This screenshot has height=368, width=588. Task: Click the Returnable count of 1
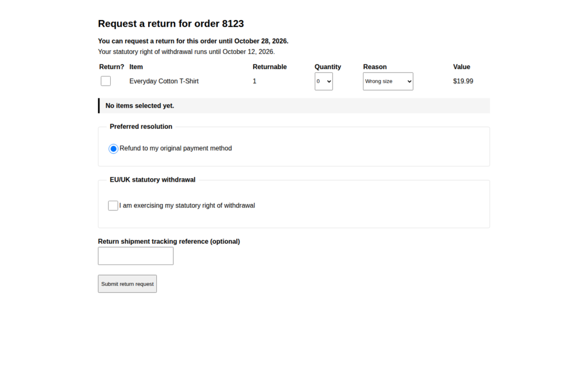(254, 81)
